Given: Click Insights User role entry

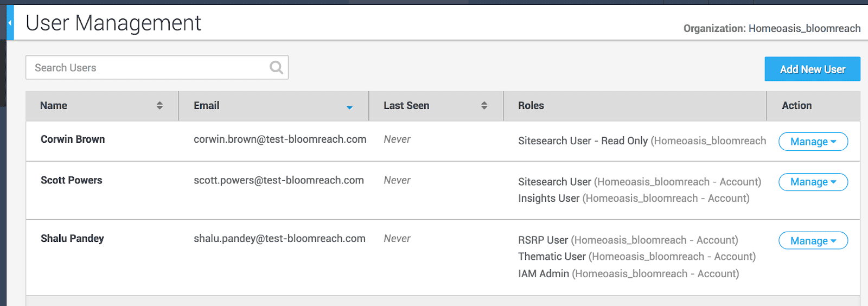Looking at the screenshot, I should coord(634,199).
